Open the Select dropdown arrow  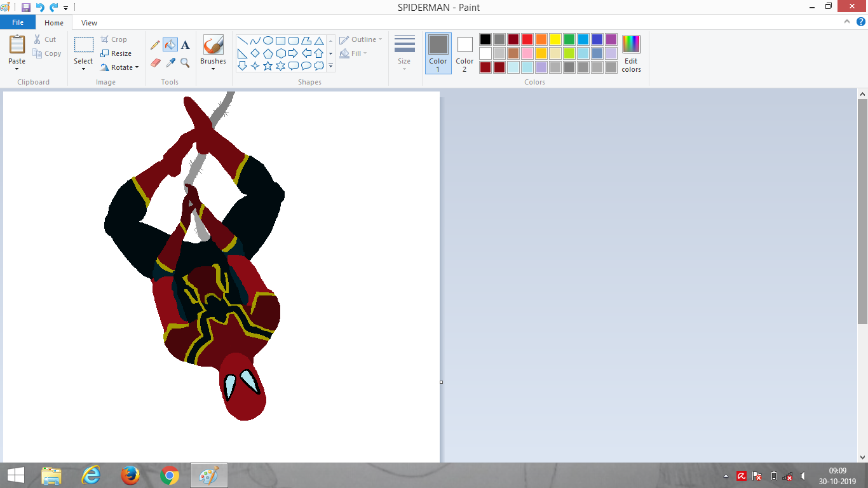pyautogui.click(x=83, y=69)
